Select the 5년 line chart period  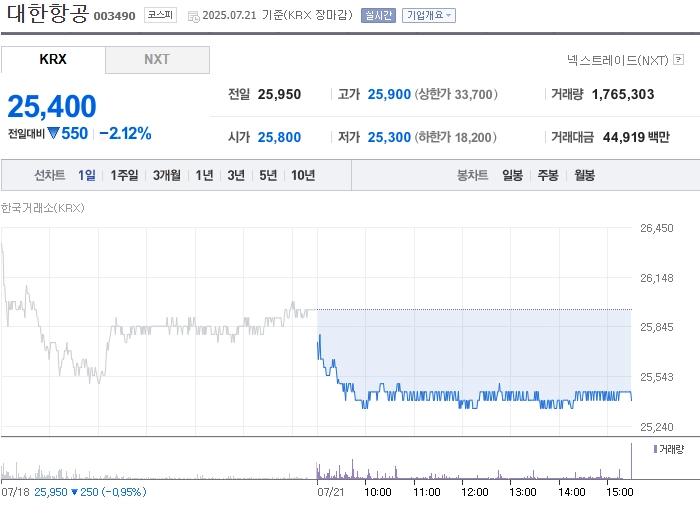click(x=268, y=175)
